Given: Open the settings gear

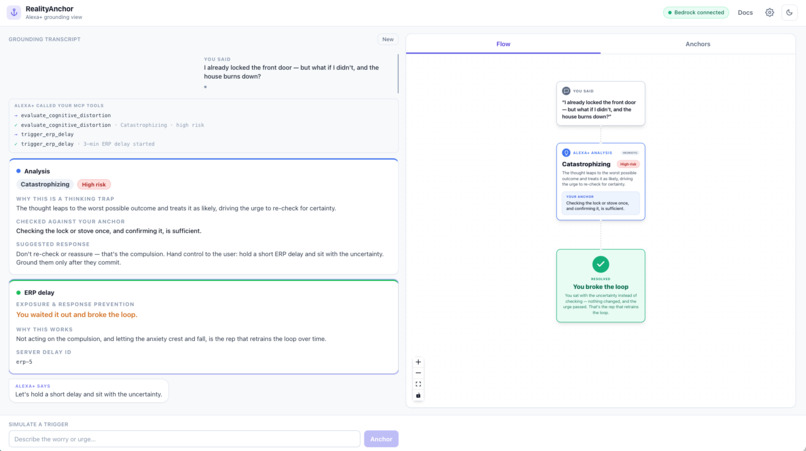Looking at the screenshot, I should [769, 12].
